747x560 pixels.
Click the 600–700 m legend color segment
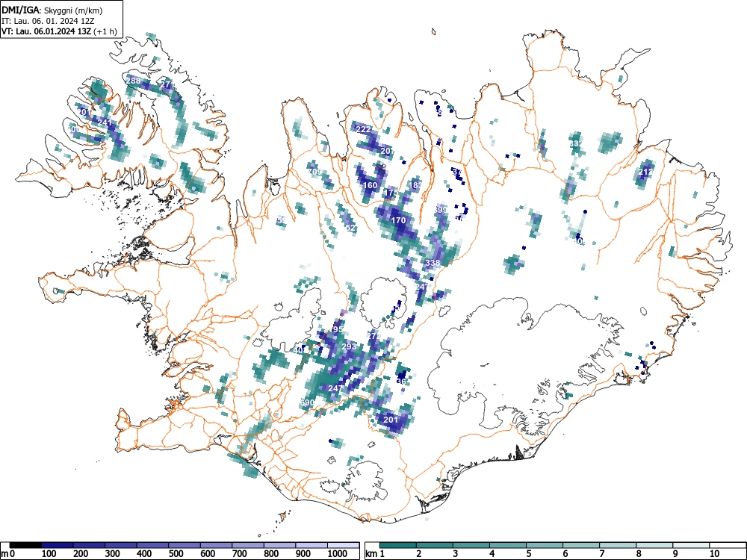217,545
